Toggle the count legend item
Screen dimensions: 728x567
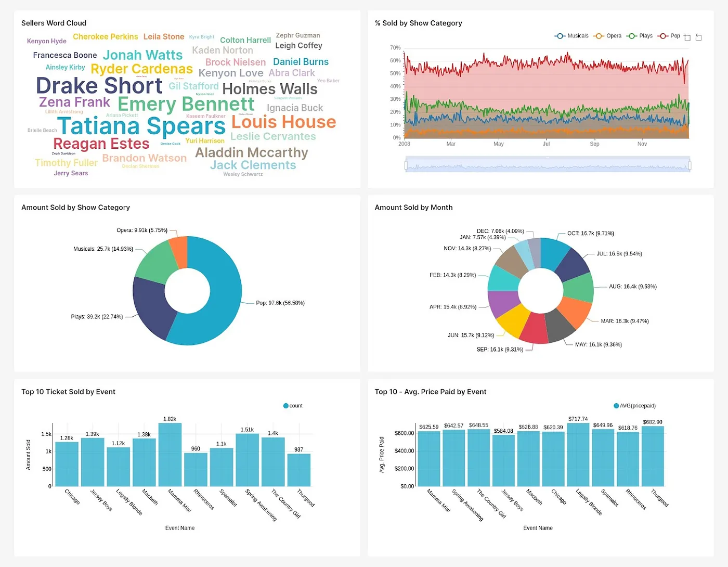293,406
